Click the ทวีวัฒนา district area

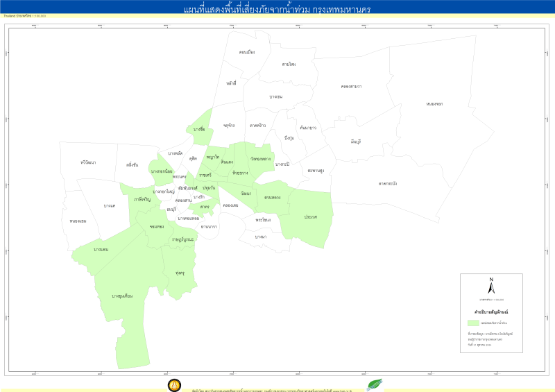(88, 162)
